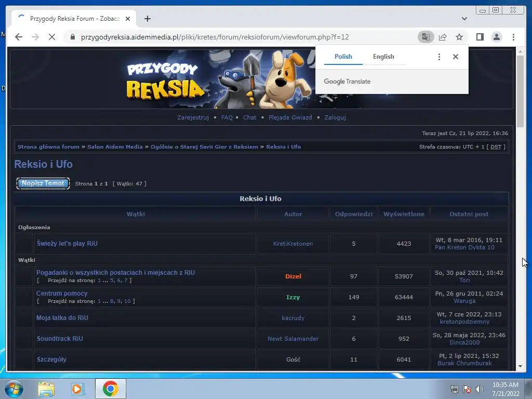Go back using the browser back arrow
This screenshot has width=532, height=399.
click(19, 37)
